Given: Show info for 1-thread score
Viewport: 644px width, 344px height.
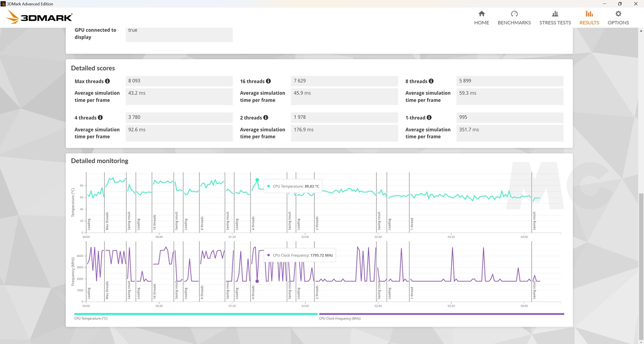Looking at the screenshot, I should point(429,118).
